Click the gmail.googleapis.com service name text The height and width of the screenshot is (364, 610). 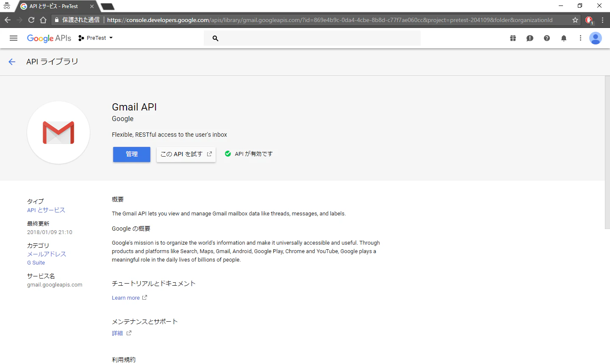tap(55, 285)
